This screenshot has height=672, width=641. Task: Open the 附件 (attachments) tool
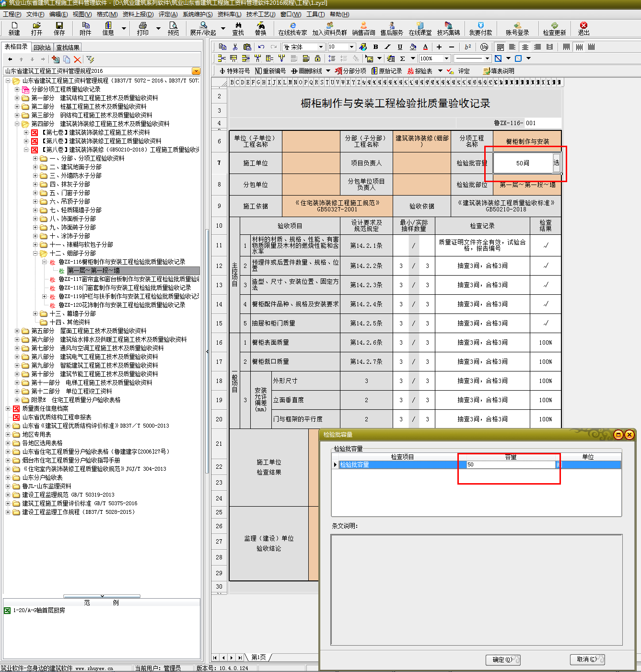85,28
